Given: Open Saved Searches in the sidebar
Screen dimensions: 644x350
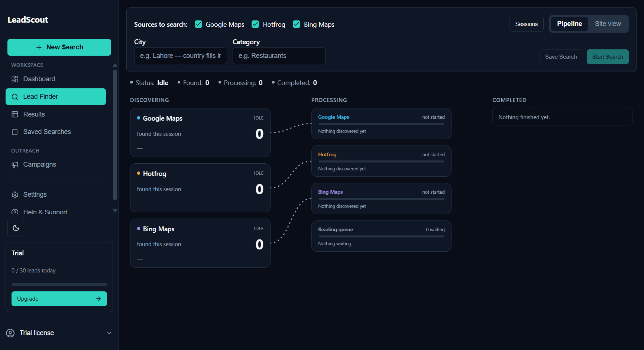Looking at the screenshot, I should coord(56,132).
